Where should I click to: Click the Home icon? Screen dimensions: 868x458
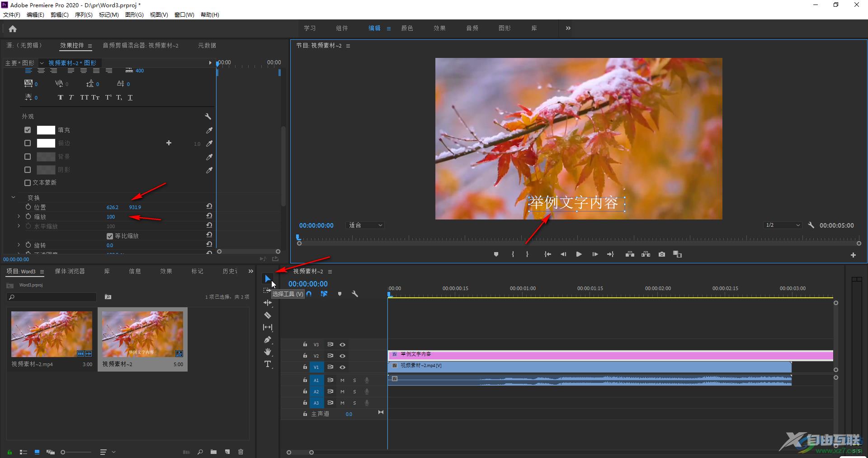(13, 29)
